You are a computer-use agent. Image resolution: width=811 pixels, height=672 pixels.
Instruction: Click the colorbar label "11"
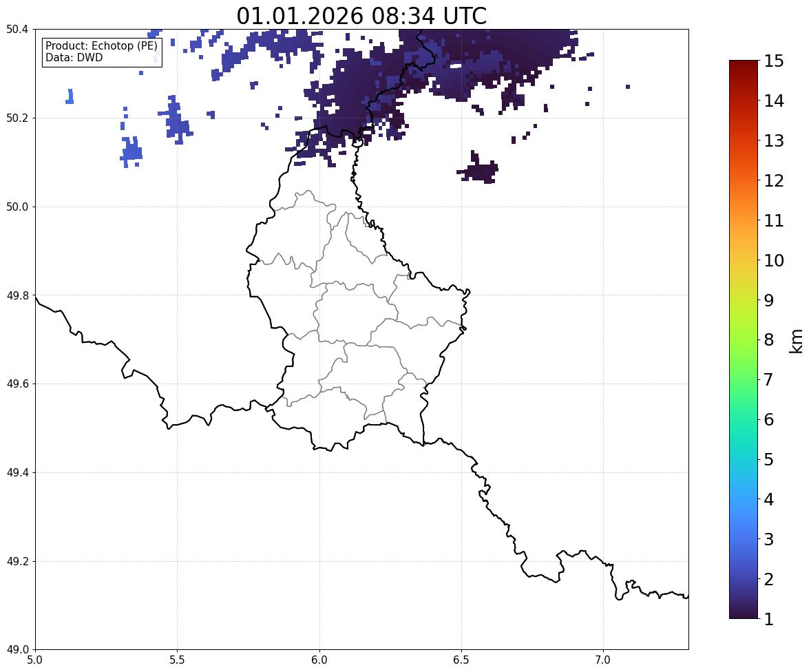tap(774, 220)
